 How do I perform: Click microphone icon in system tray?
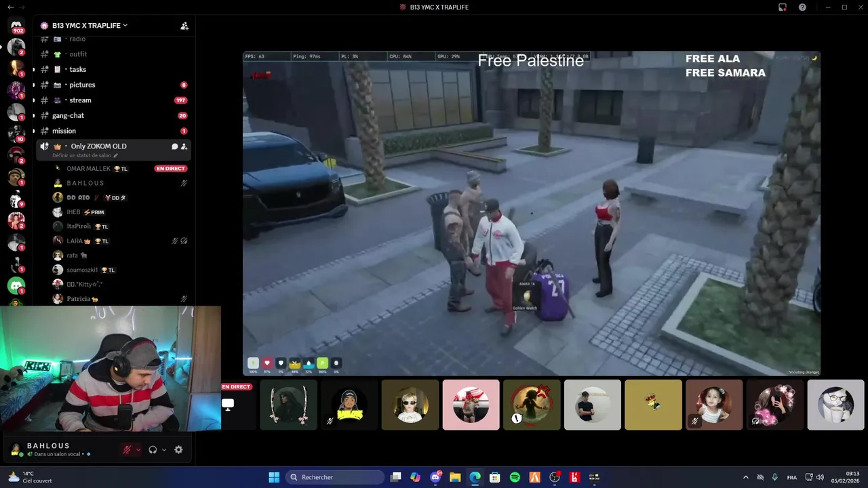[774, 477]
